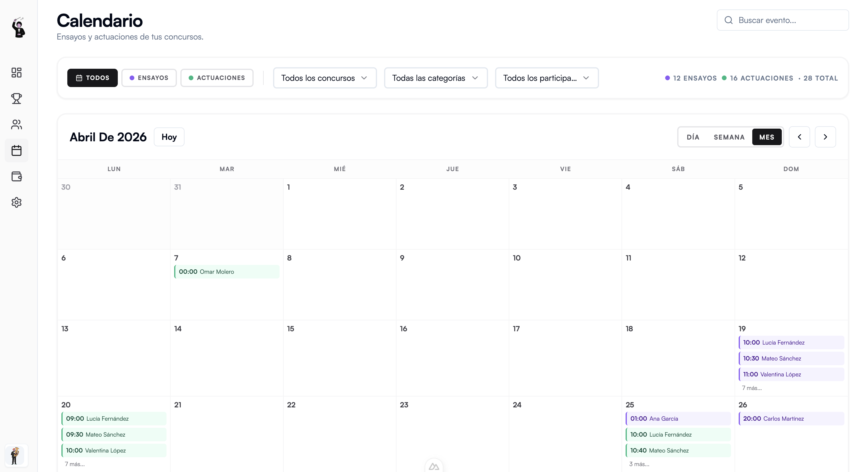This screenshot has height=472, width=868.
Task: Open the trophy contests icon in sidebar
Action: [x=17, y=99]
